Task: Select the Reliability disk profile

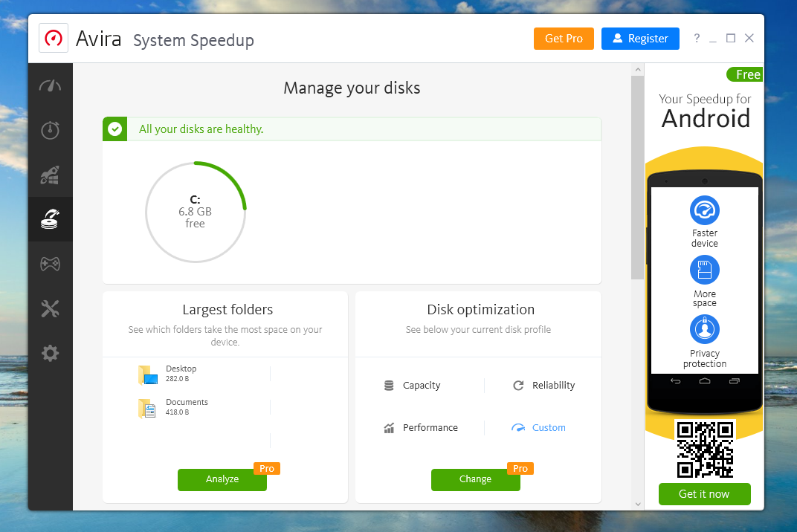Action: (x=544, y=386)
